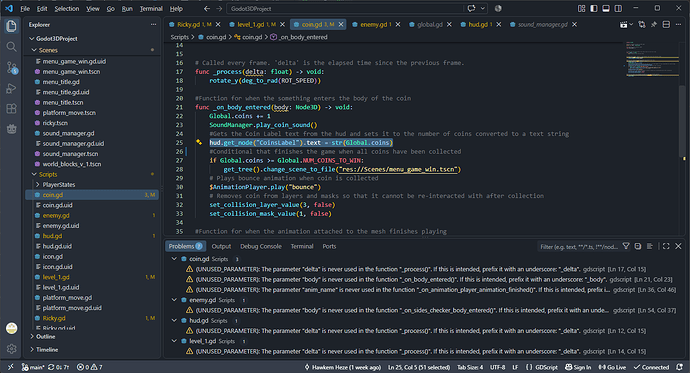Image resolution: width=690 pixels, height=373 pixels.
Task: Click the errors and warnings count in status bar
Action: point(89,367)
